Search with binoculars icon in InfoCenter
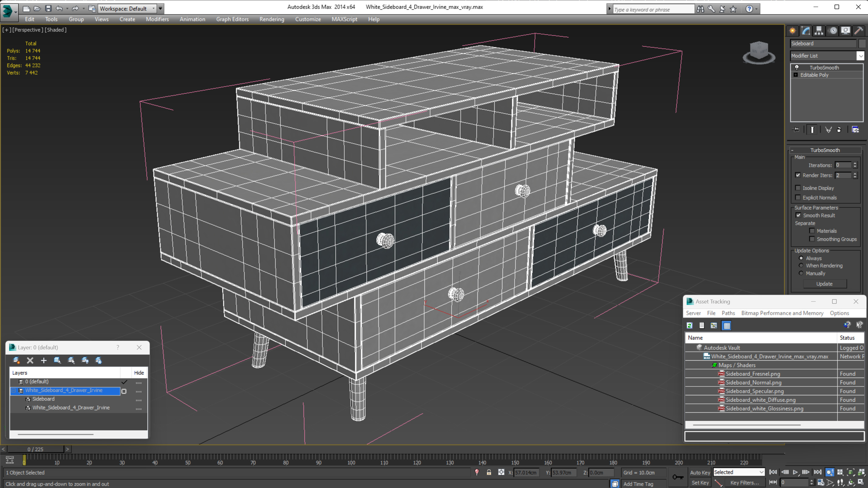This screenshot has height=488, width=868. pos(700,9)
